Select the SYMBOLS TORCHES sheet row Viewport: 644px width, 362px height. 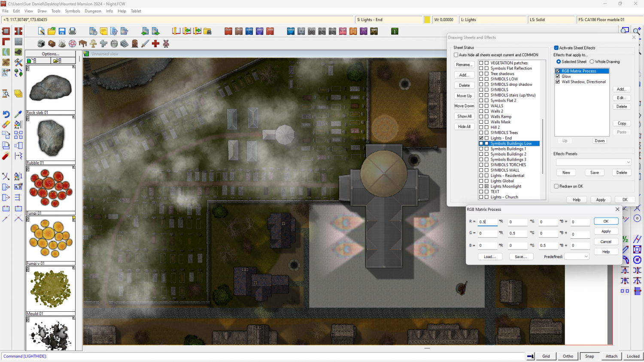pos(509,165)
